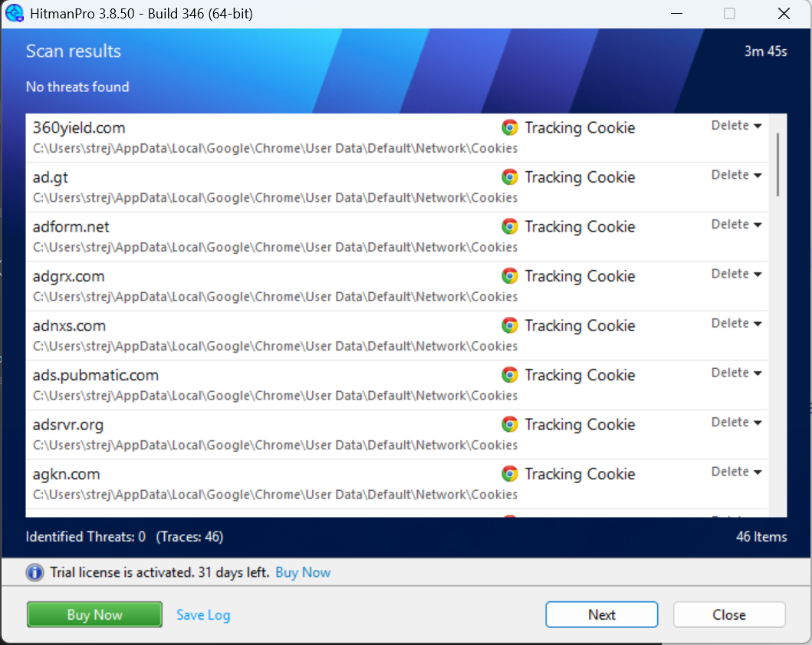Viewport: 812px width, 645px height.
Task: Click the cookie file path under adform.net
Action: 275,248
